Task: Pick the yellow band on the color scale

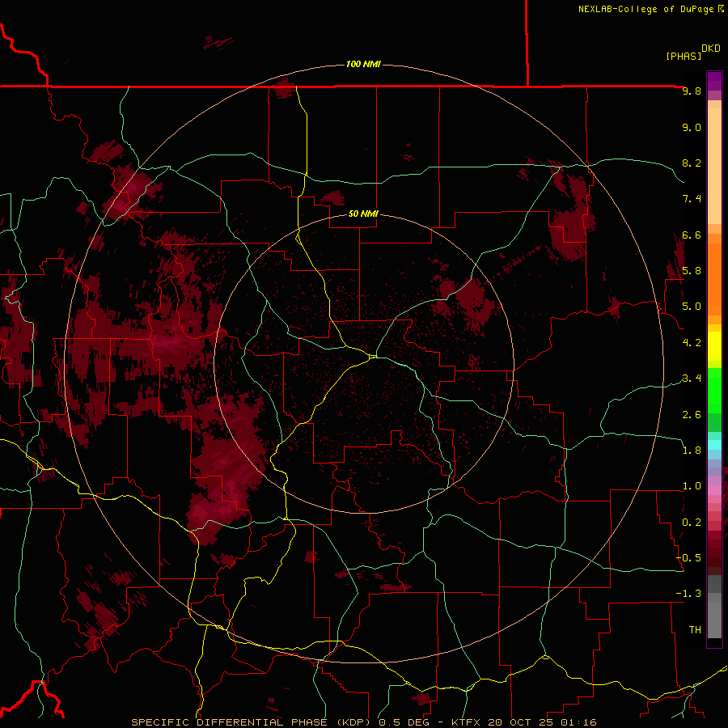Action: point(714,346)
